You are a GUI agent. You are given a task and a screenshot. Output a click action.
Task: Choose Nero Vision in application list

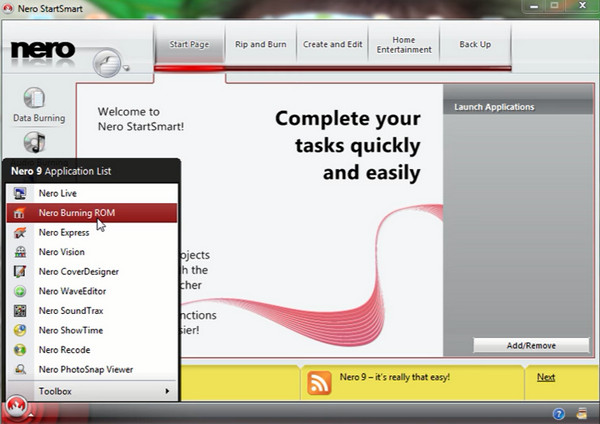[x=92, y=252]
